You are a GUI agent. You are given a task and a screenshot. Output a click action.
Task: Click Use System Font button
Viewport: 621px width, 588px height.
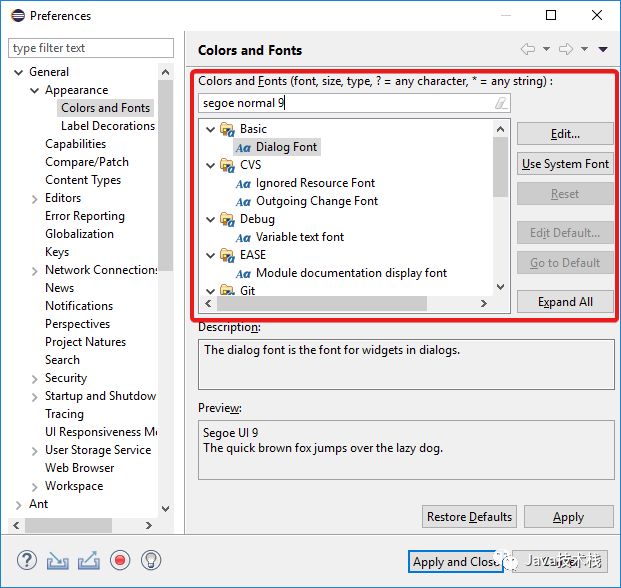click(x=565, y=164)
